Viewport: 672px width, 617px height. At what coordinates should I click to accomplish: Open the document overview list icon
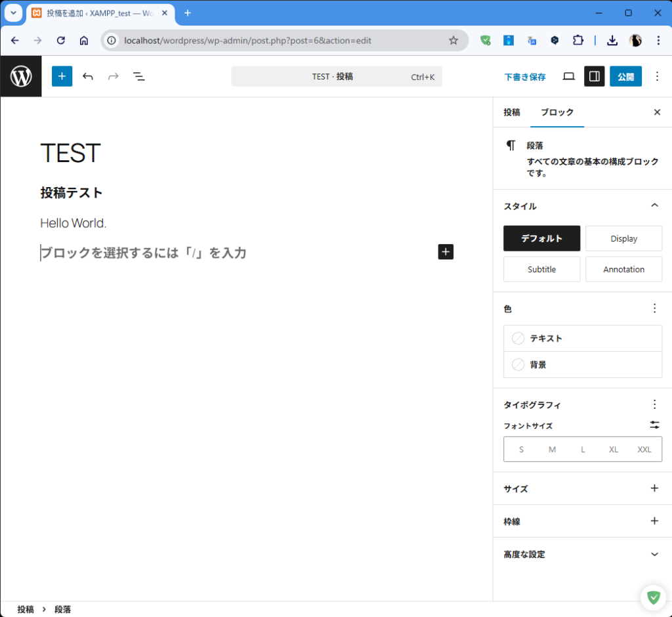(139, 76)
